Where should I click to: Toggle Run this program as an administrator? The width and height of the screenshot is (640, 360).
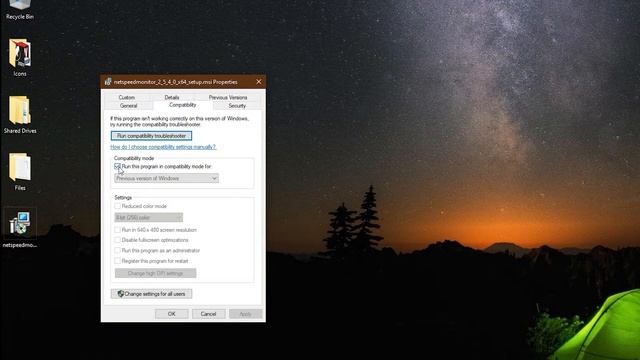118,250
